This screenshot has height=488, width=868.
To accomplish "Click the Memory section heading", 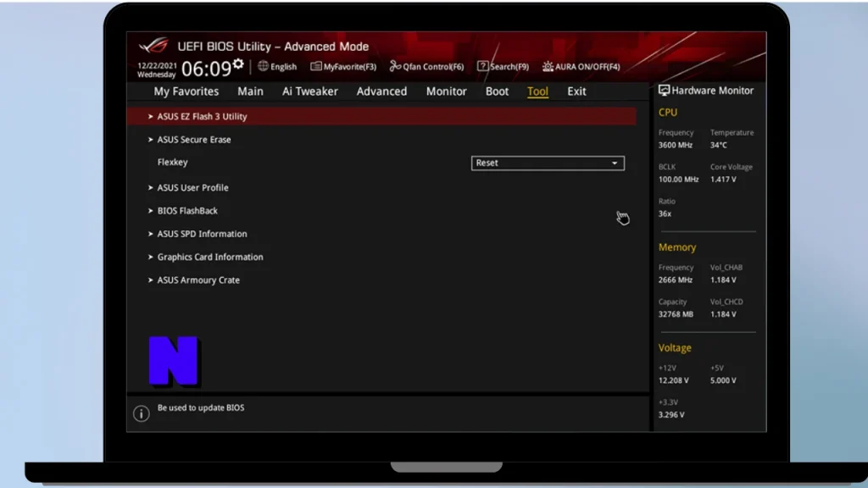I will pos(677,247).
